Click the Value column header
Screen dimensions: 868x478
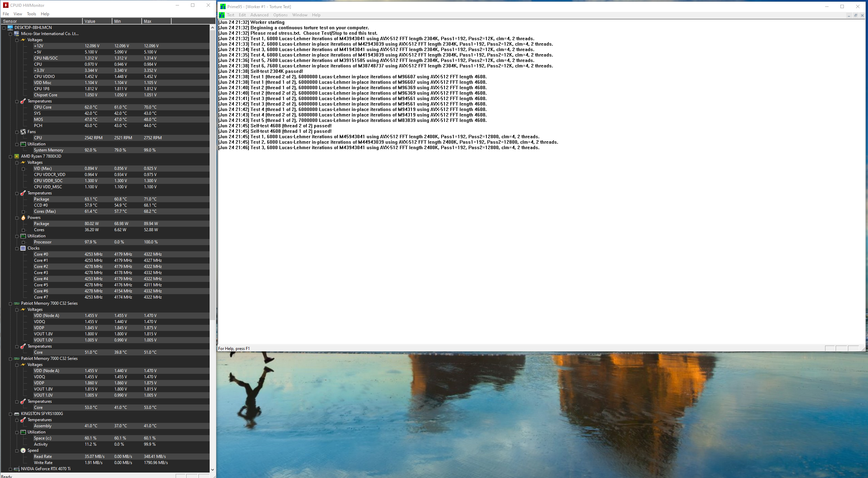[97, 21]
